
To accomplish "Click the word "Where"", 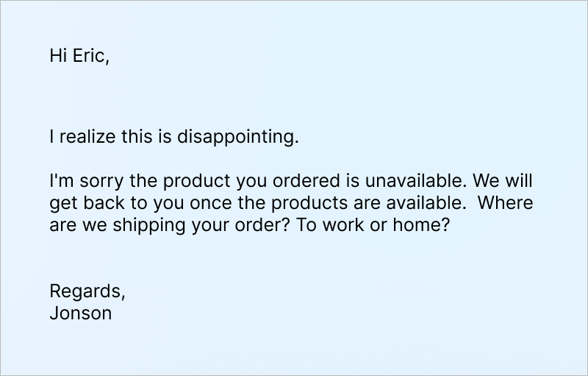I will [x=505, y=203].
